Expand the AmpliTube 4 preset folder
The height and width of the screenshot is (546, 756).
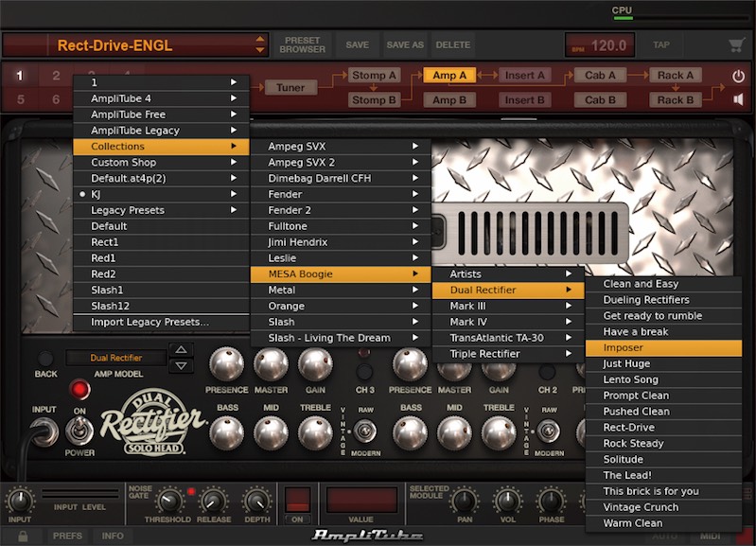tap(161, 98)
